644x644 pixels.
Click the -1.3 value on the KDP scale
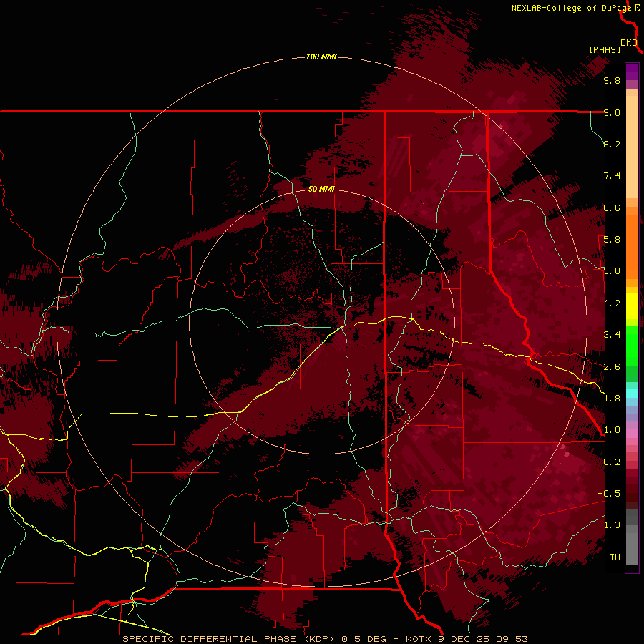609,525
